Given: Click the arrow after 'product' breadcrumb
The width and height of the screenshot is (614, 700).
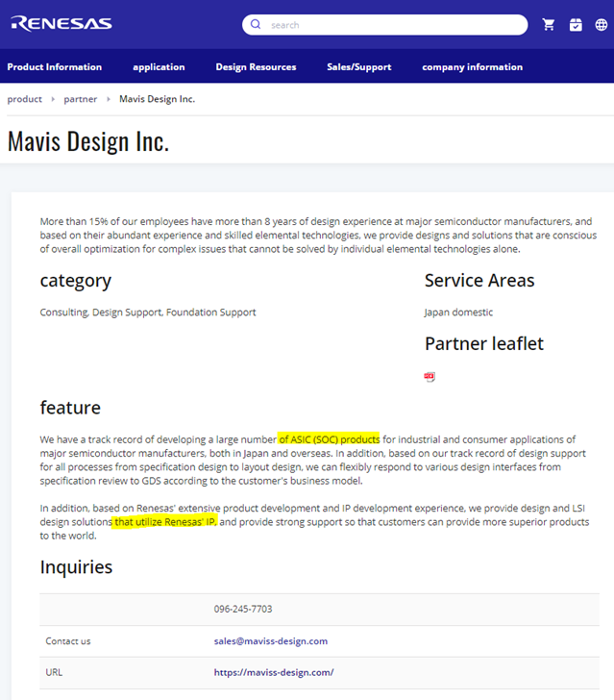Looking at the screenshot, I should (53, 99).
